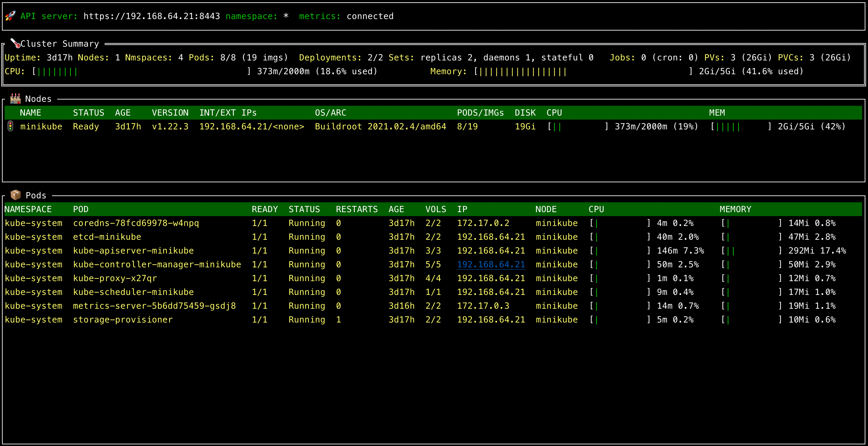Open the underlined IP 192.168.64.21 link
Screen dimensions: 868x446
(491, 265)
